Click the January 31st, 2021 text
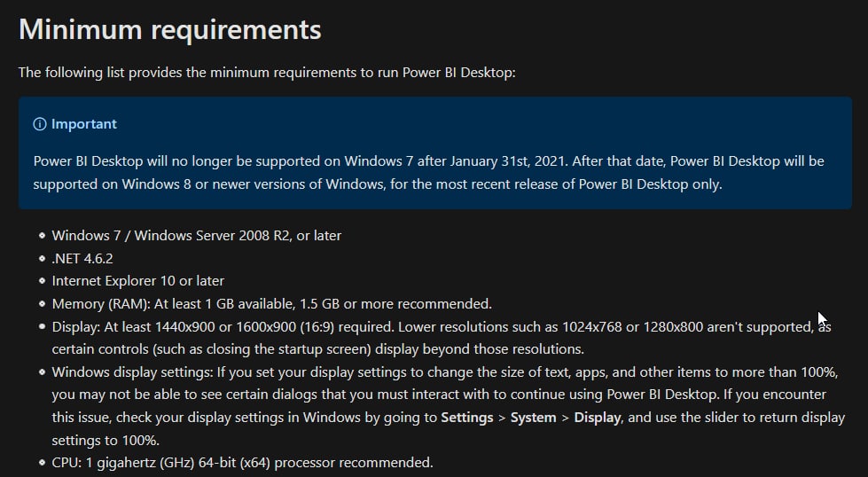 tap(509, 161)
